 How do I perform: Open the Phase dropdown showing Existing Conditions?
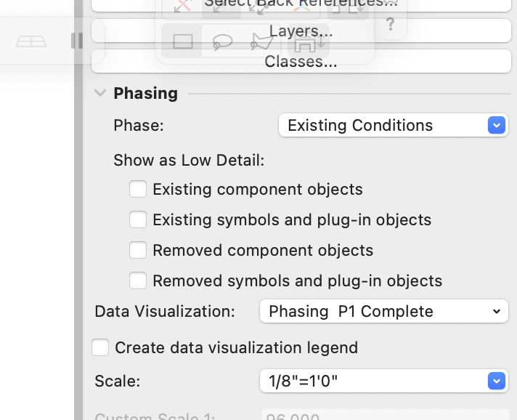393,125
